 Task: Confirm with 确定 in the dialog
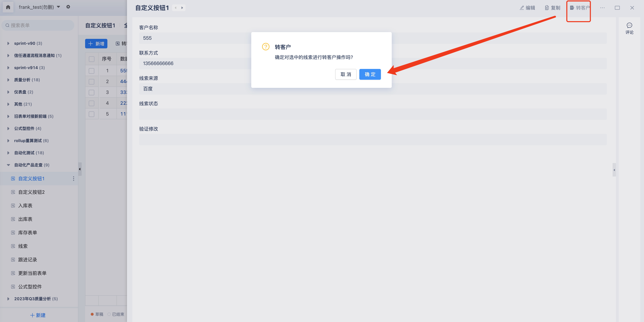370,74
